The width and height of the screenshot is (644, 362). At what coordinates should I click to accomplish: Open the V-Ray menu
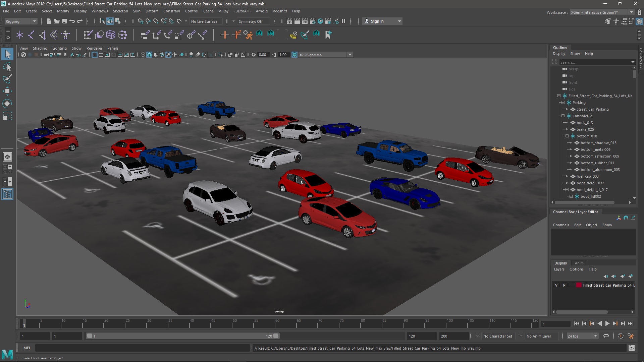[x=223, y=11]
